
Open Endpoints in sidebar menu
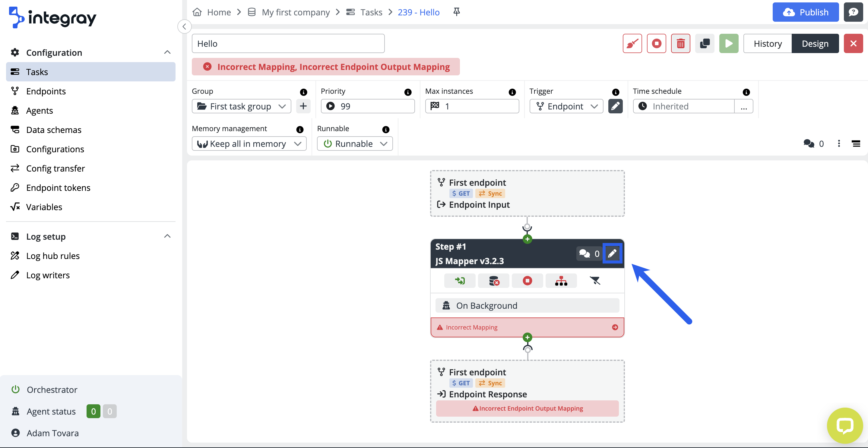pyautogui.click(x=46, y=91)
